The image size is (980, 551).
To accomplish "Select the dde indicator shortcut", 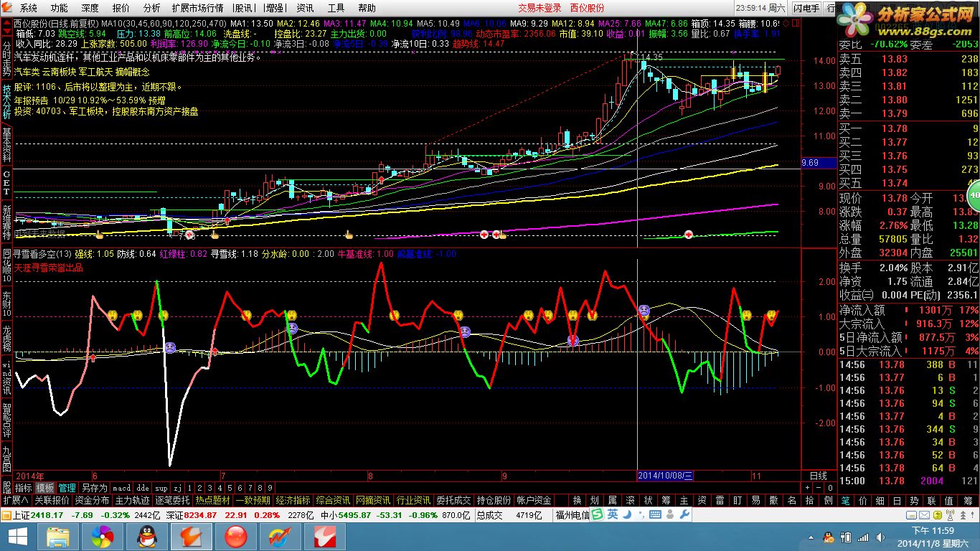I will point(143,488).
